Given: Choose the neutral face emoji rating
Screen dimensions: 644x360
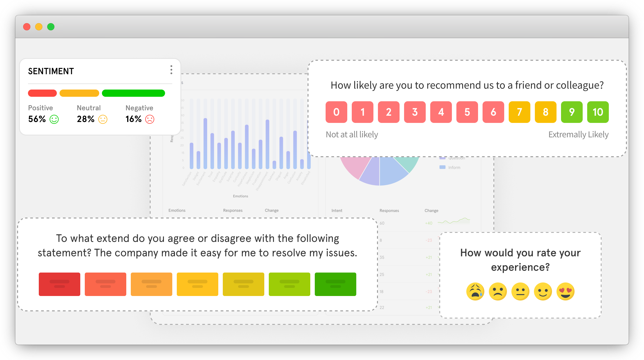Looking at the screenshot, I should (x=520, y=291).
